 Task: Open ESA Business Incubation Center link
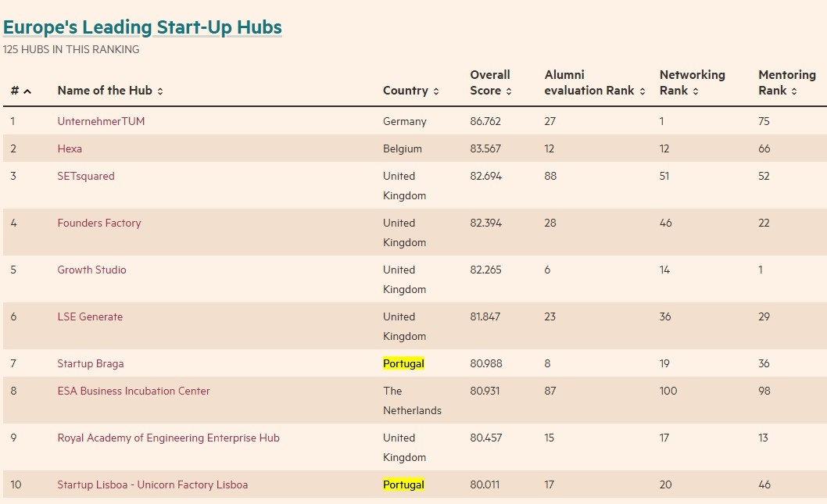[134, 391]
